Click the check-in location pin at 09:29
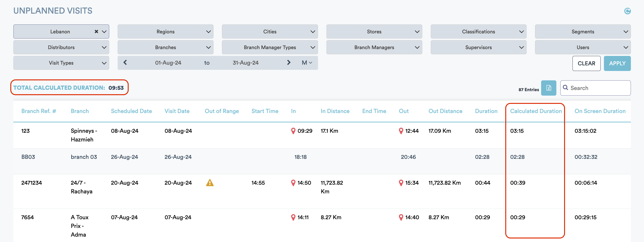Image resolution: width=644 pixels, height=242 pixels. click(x=293, y=131)
